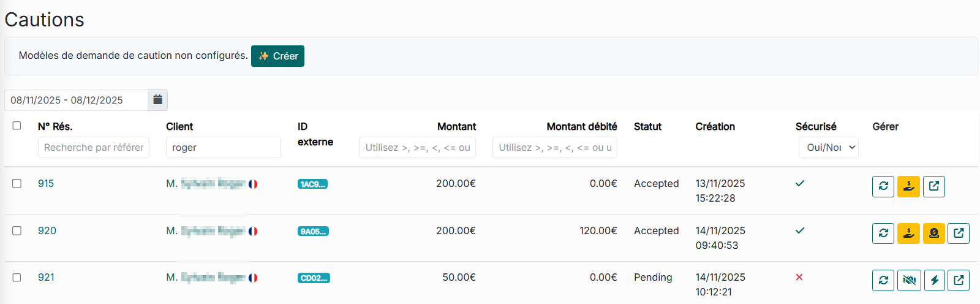Click the 1AC9... external ID badge
Screen dimensions: 980x304
click(312, 184)
